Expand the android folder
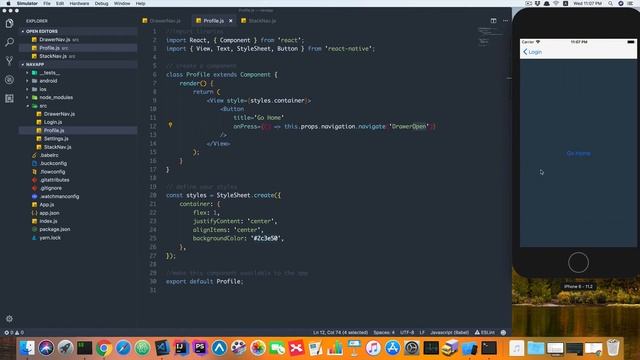The height and width of the screenshot is (360, 640). tap(48, 81)
